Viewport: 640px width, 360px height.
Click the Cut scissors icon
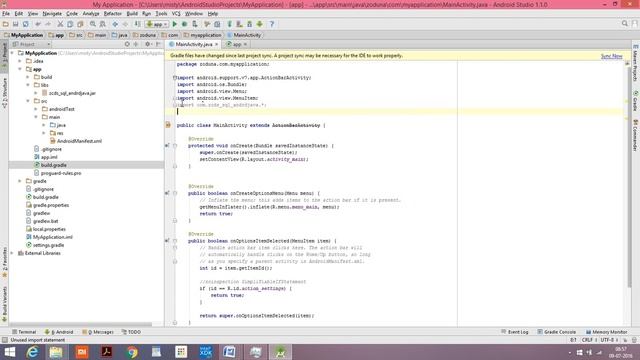point(60,24)
